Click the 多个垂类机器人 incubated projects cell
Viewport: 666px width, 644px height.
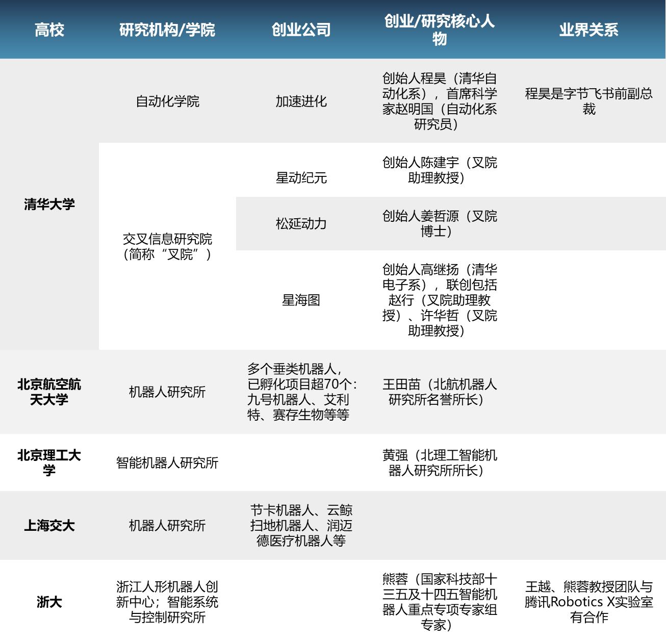coord(301,392)
